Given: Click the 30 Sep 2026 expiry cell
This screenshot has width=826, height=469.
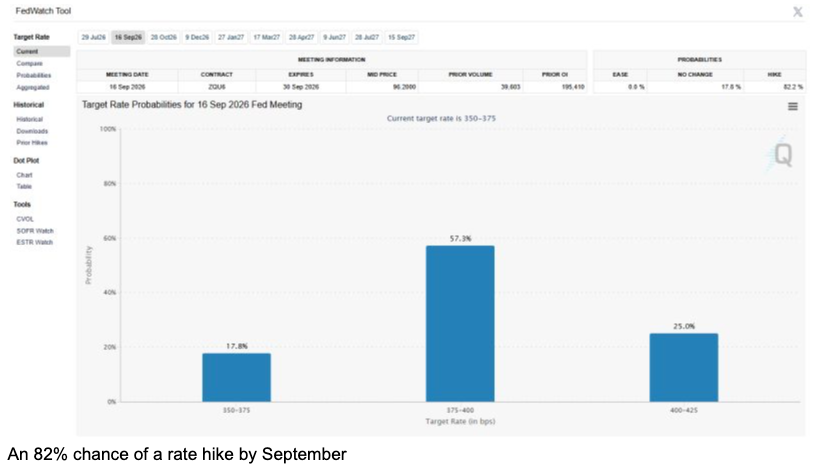Looking at the screenshot, I should pos(301,87).
